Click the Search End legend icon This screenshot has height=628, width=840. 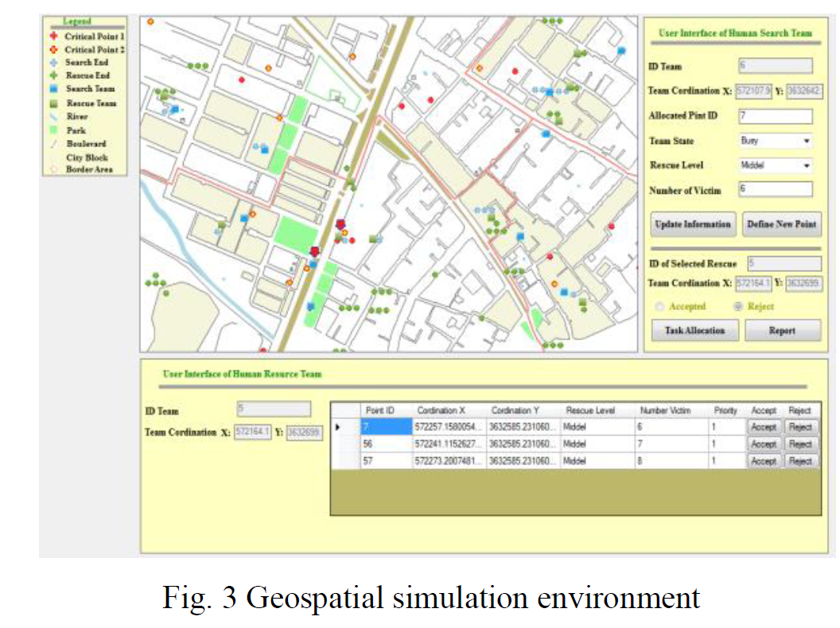coord(53,62)
